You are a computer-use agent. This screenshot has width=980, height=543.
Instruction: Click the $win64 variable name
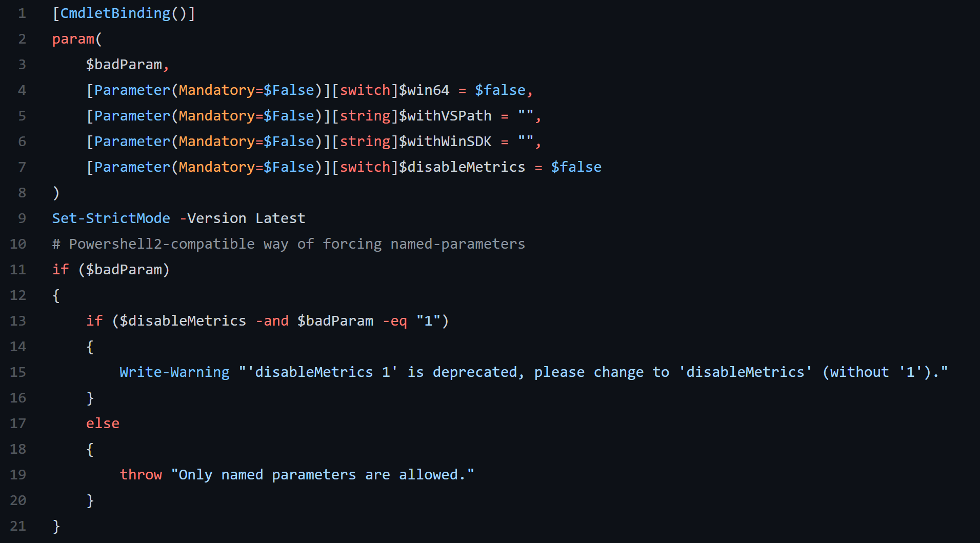click(424, 90)
